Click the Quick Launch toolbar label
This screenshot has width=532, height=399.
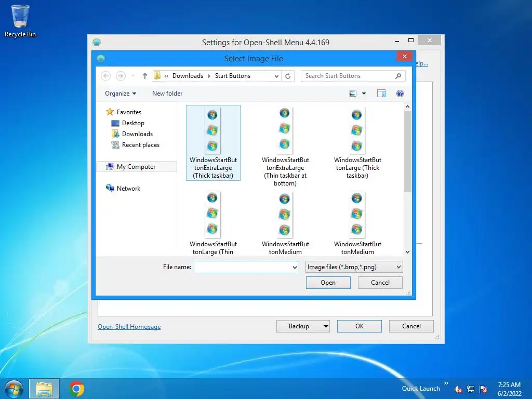(421, 389)
